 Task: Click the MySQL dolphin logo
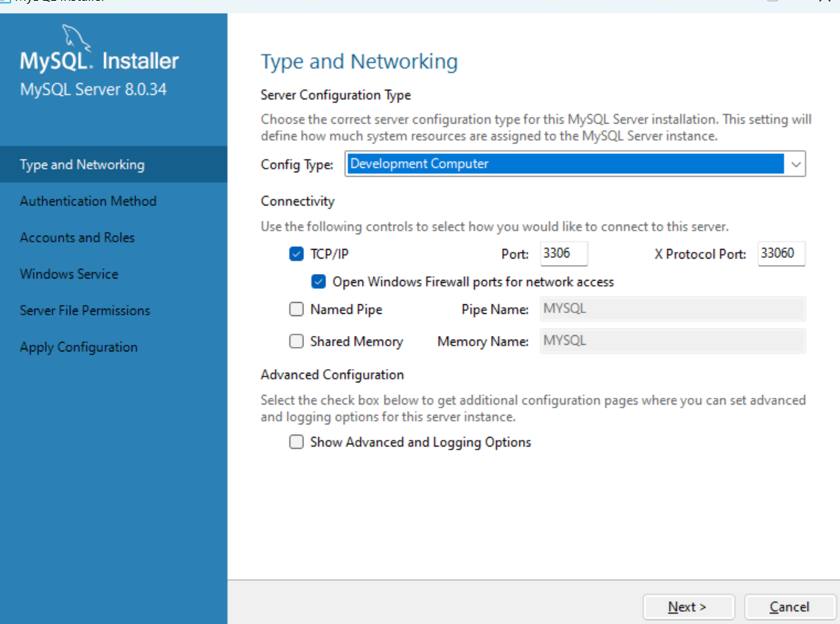pos(76,38)
